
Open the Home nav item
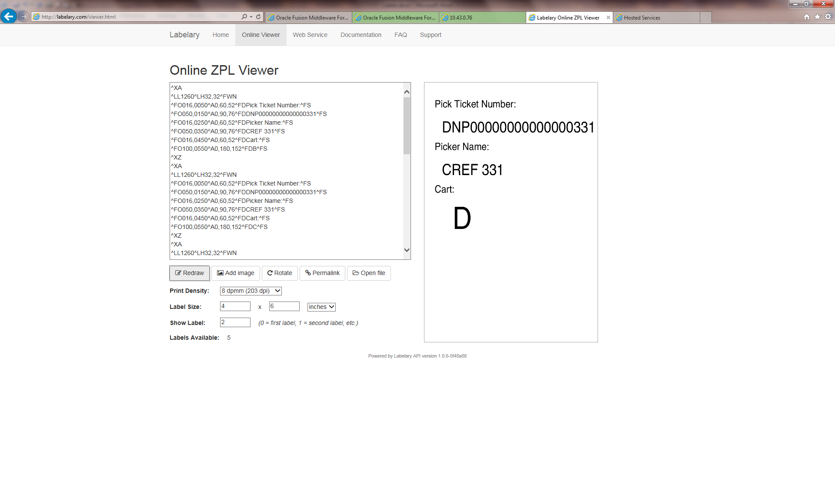pyautogui.click(x=220, y=35)
